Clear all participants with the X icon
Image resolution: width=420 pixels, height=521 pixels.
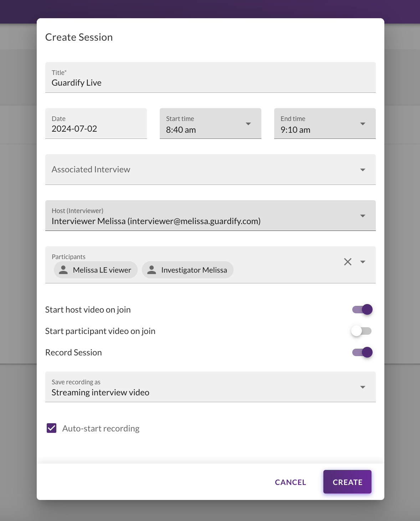pyautogui.click(x=348, y=262)
